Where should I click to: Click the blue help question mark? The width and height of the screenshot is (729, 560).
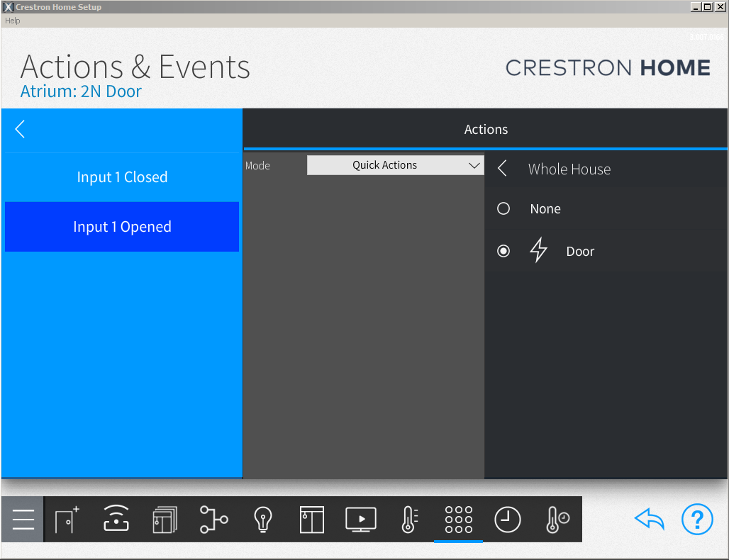tap(696, 520)
